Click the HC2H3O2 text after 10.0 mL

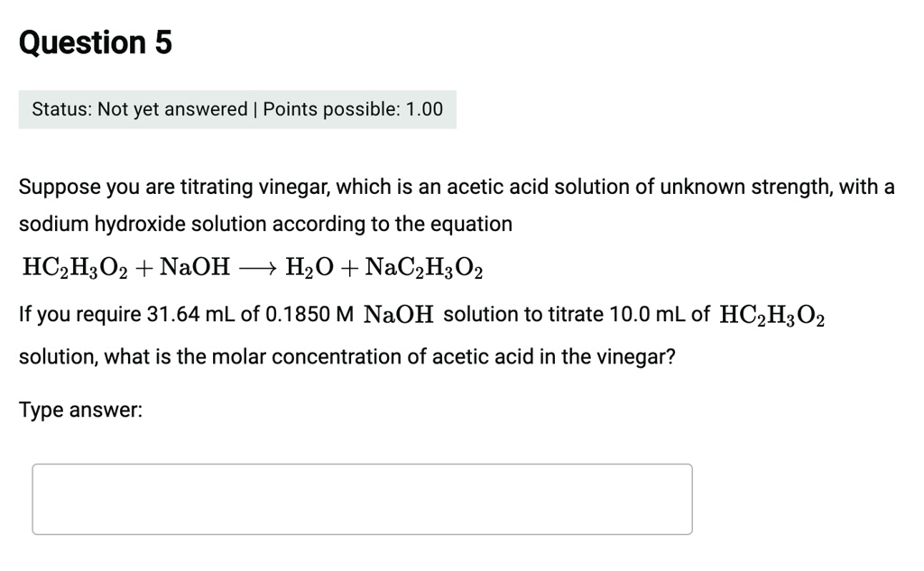(x=771, y=314)
